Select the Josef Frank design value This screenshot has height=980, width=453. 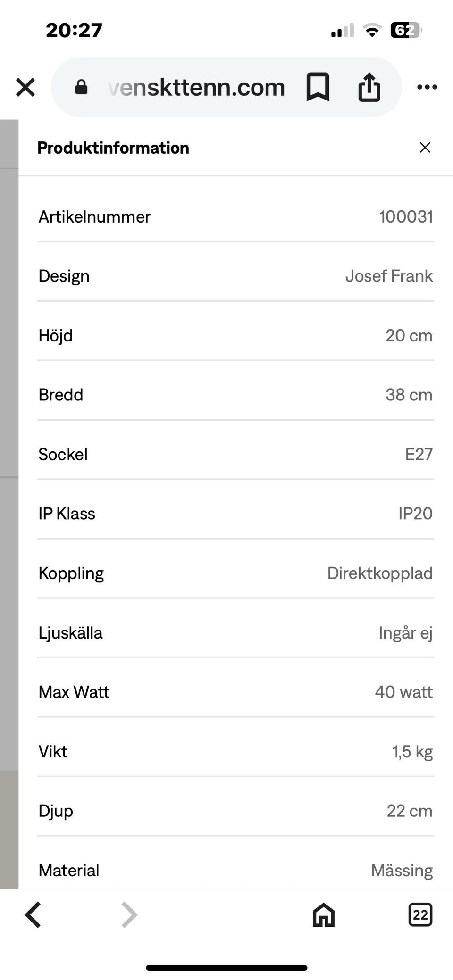coord(389,276)
